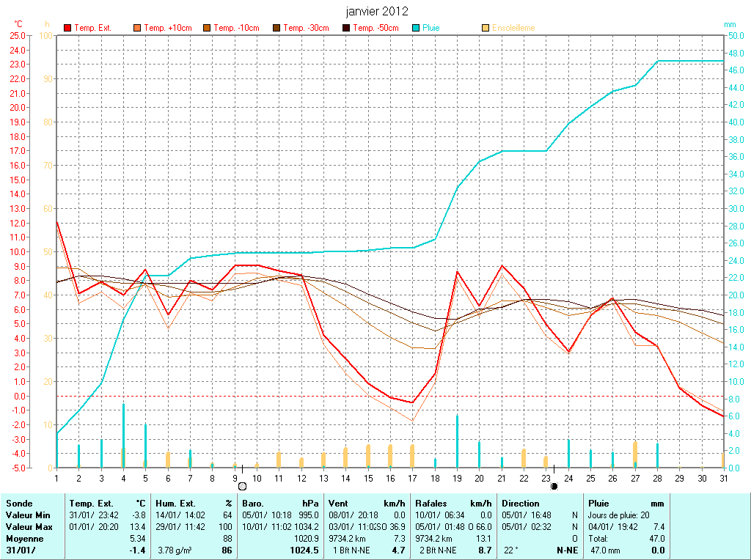Viewport: 751px width, 560px height.
Task: Click the cyan Pluie legend swatch
Action: pos(416,28)
